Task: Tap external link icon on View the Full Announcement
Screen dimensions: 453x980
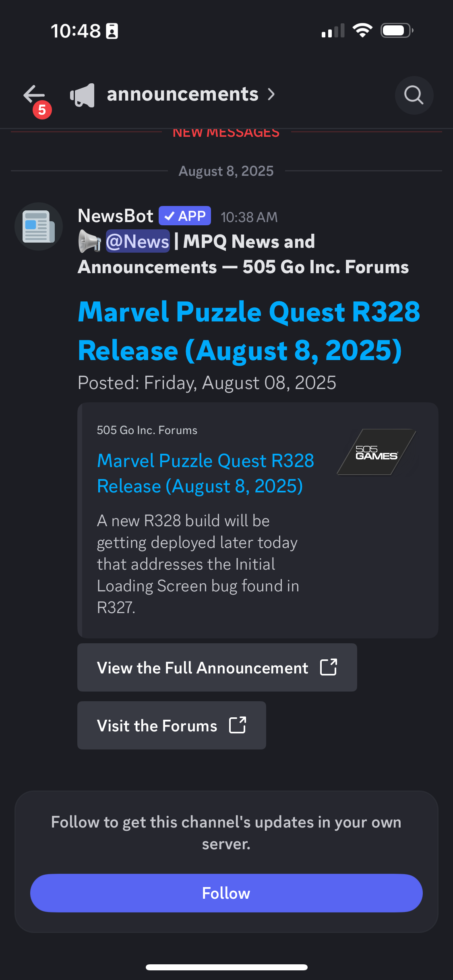Action: coord(329,667)
